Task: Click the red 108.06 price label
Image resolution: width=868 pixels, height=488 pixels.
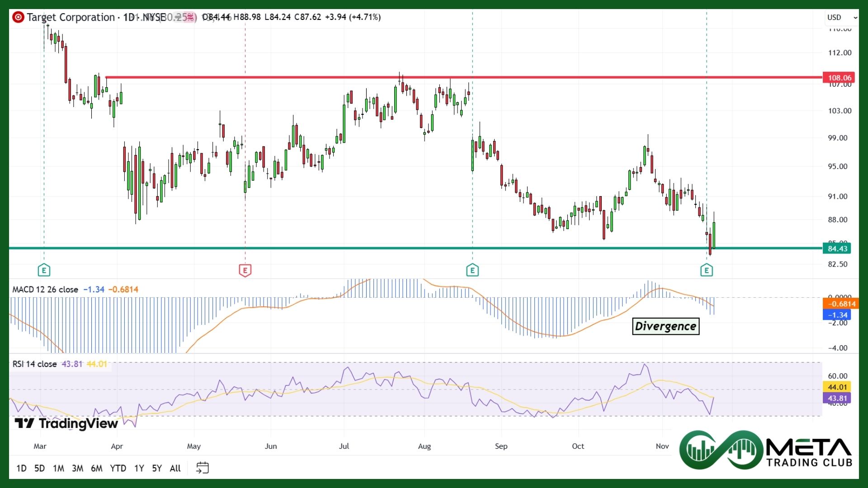Action: [x=839, y=78]
